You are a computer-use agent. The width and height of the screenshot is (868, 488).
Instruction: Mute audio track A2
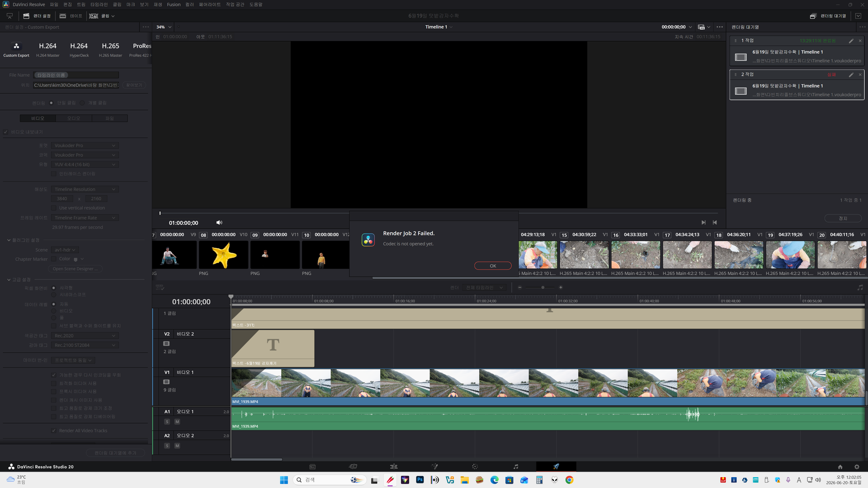pos(177,446)
